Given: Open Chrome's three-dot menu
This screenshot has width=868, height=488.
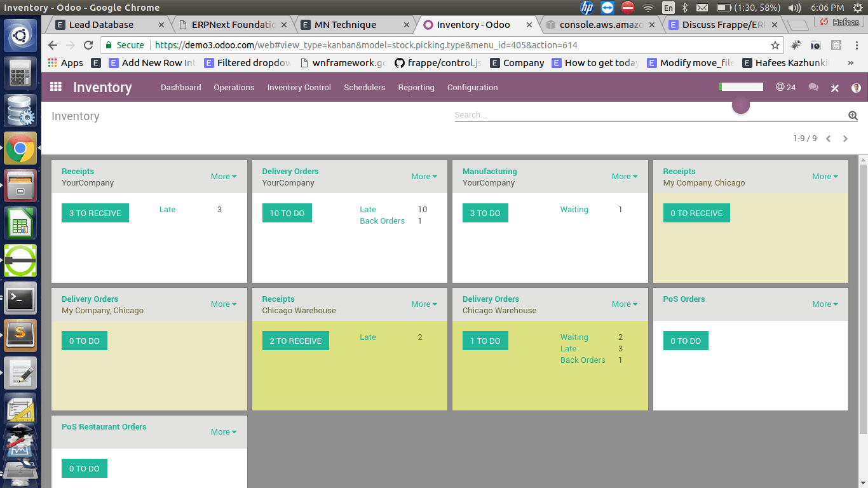Looking at the screenshot, I should [856, 45].
